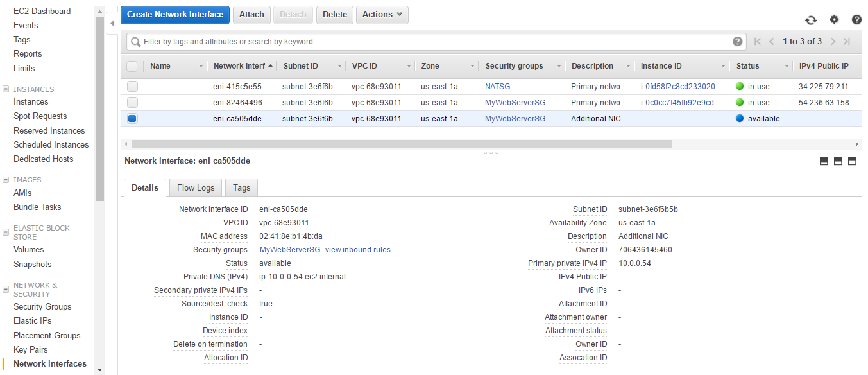Click the horizontal scrollbar under the table
Image resolution: width=868 pixels, height=375 pixels.
(401, 144)
